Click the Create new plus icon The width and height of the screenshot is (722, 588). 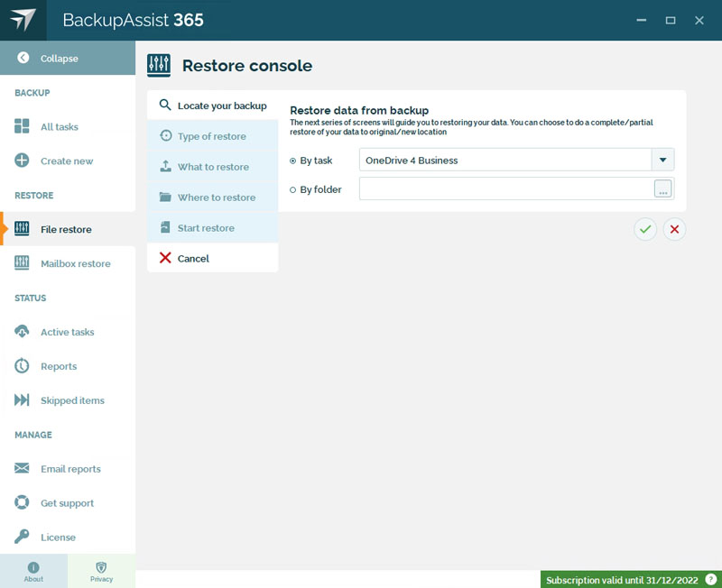[22, 161]
